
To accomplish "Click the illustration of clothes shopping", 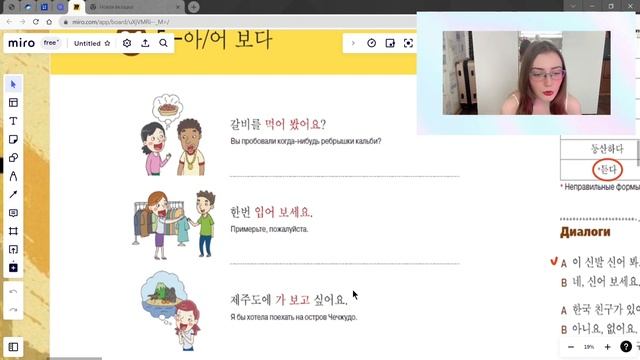I will [x=174, y=224].
